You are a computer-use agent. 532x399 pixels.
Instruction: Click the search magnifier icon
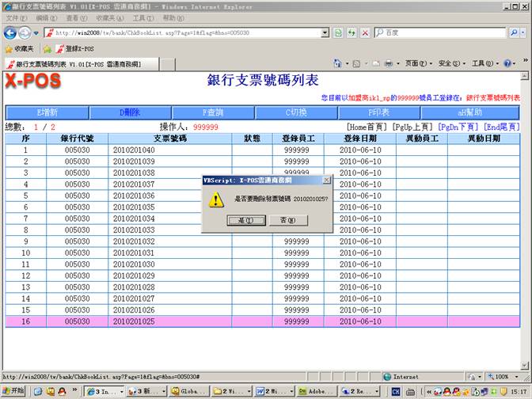pos(515,33)
